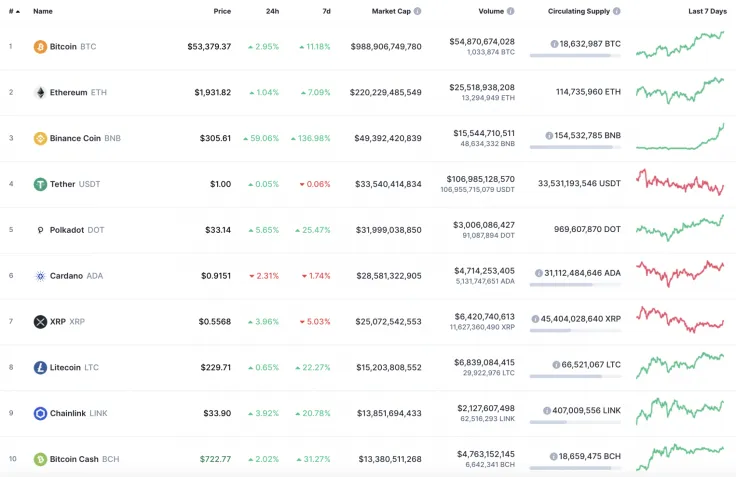Open Binance Coin 7-day sparkline chart

680,137
